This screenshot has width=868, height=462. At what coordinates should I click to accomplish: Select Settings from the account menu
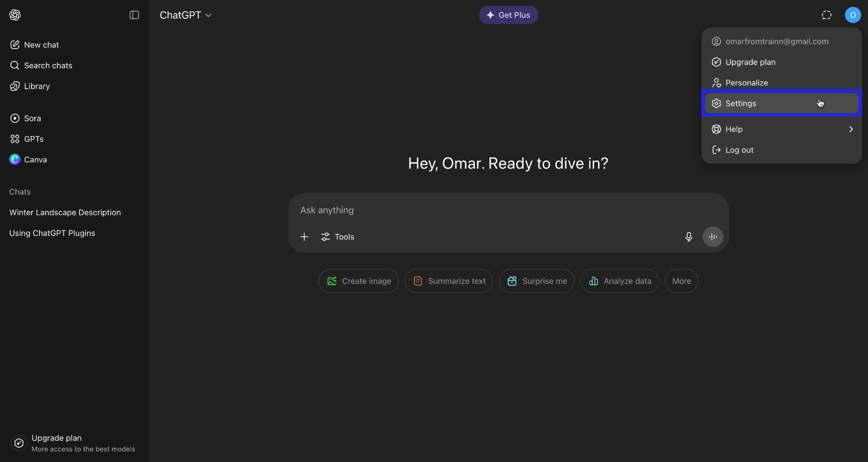pos(782,103)
